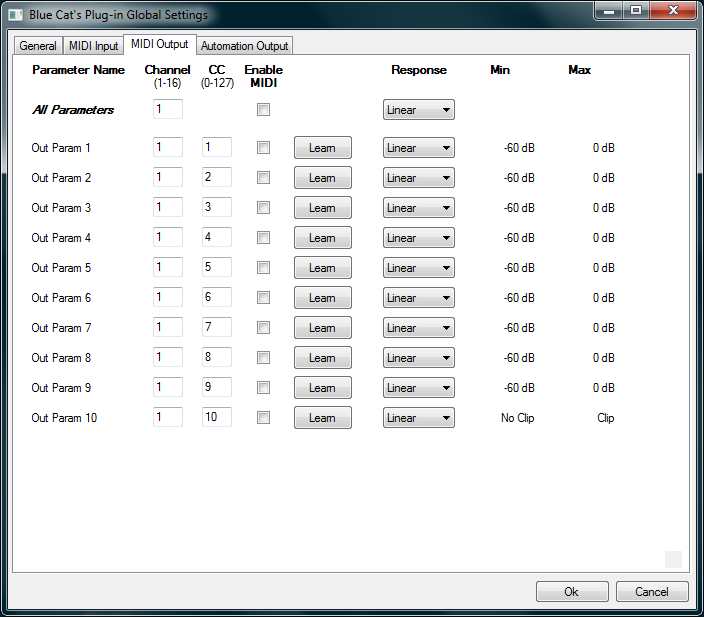Tick Enable MIDI for Out Param 9
The height and width of the screenshot is (617, 704).
click(x=264, y=388)
